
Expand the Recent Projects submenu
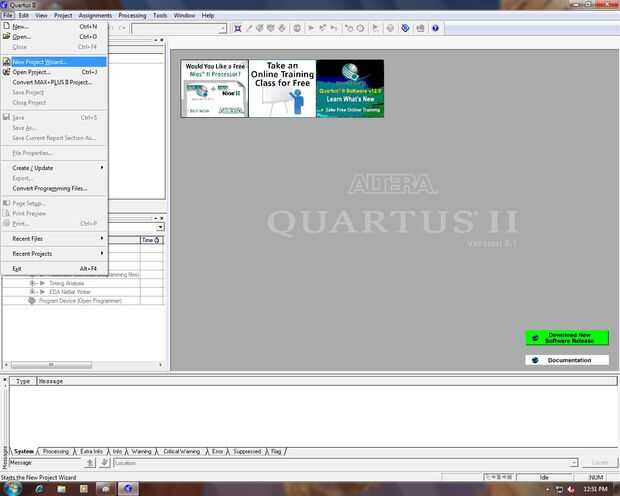55,254
